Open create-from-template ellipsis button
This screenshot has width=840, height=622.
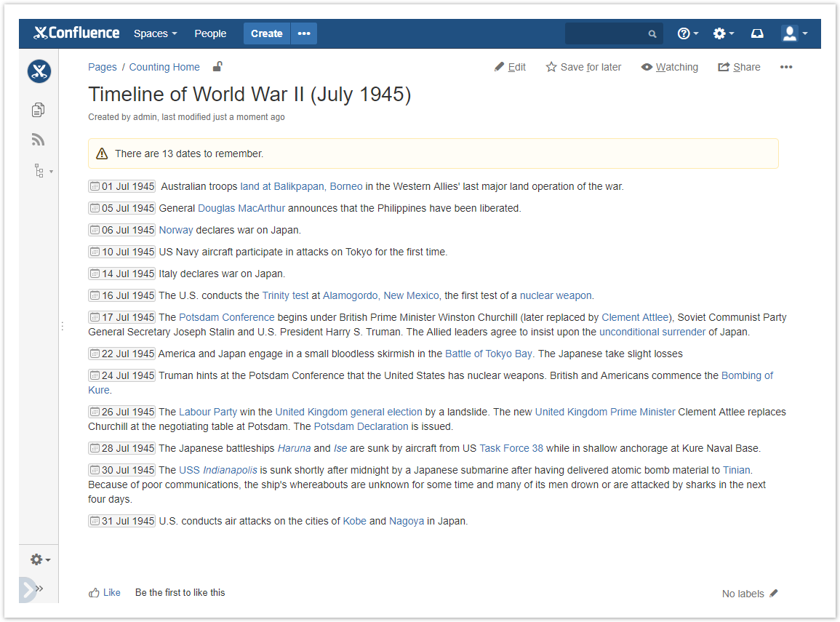(304, 33)
